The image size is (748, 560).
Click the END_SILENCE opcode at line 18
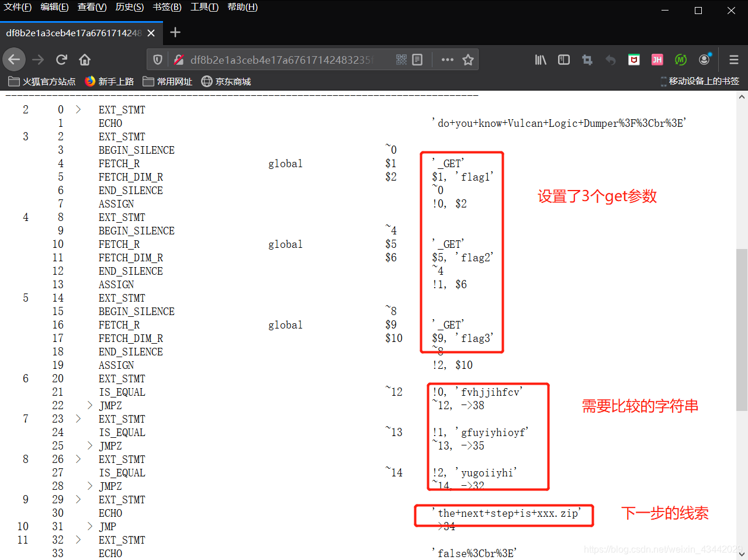tap(131, 351)
